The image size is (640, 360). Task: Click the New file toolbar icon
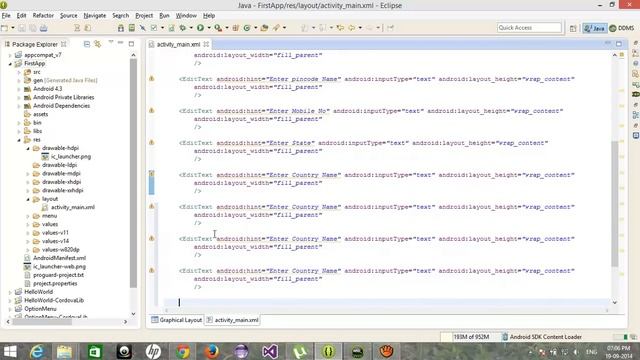(x=4, y=28)
